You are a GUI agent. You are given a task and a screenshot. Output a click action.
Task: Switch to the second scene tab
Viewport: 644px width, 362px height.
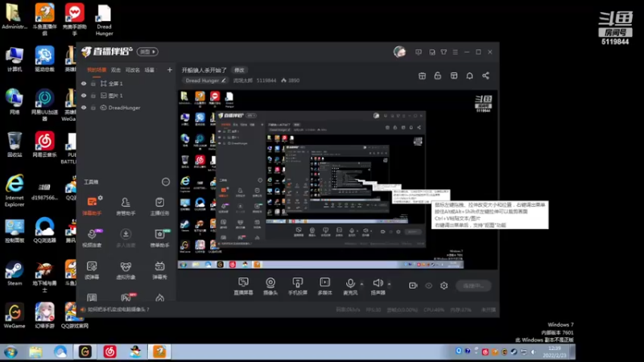116,70
